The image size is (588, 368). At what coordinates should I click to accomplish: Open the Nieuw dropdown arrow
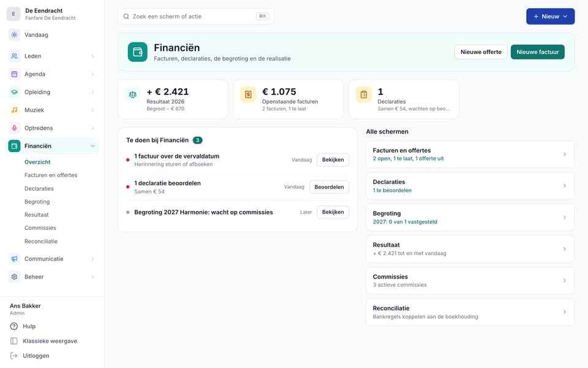(x=565, y=17)
